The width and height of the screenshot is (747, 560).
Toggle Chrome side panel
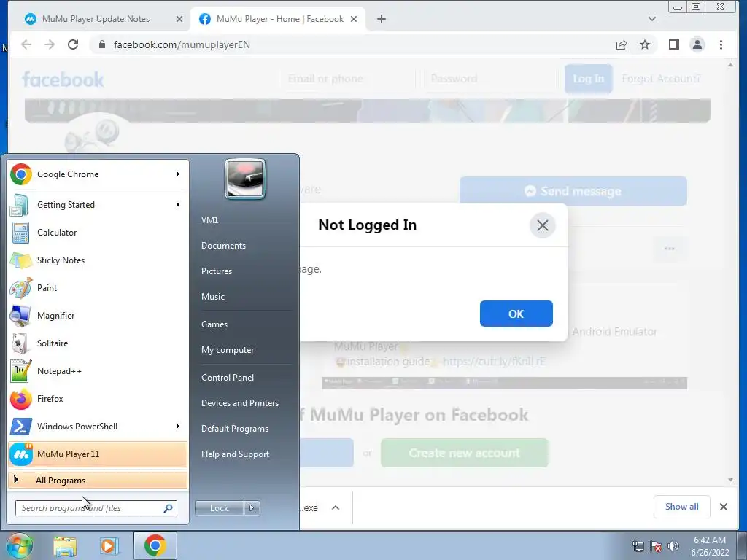coord(673,44)
